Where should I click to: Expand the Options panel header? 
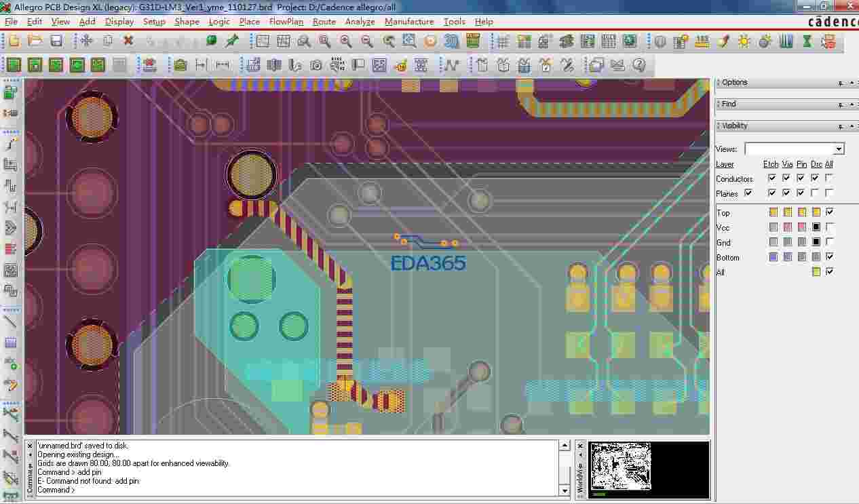pyautogui.click(x=735, y=83)
